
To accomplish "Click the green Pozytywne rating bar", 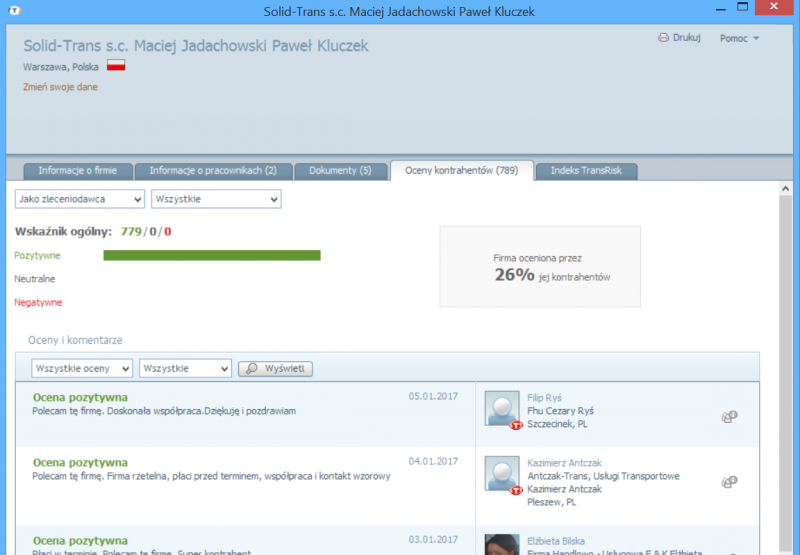I will (212, 255).
